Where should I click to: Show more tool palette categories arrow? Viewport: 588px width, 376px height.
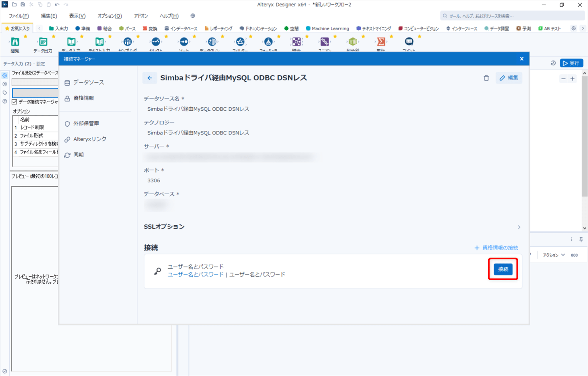pos(583,28)
